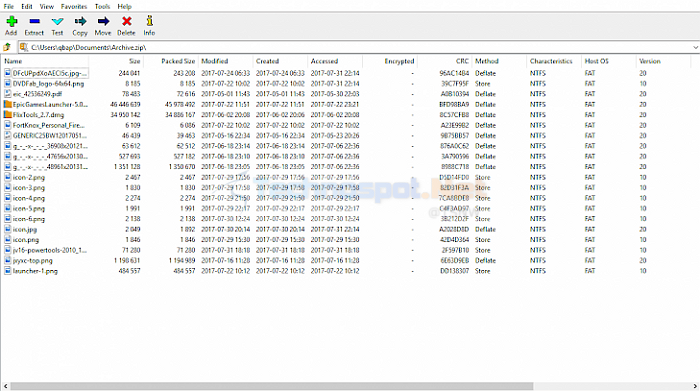Viewport: 700px width, 391px height.
Task: Click file icon of launcher-1.png
Action: (x=8, y=271)
